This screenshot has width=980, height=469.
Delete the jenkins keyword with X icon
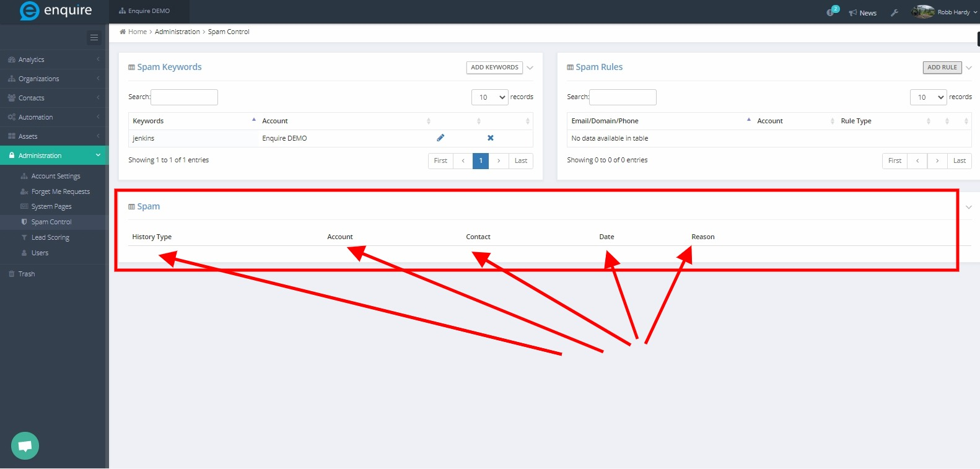(491, 138)
